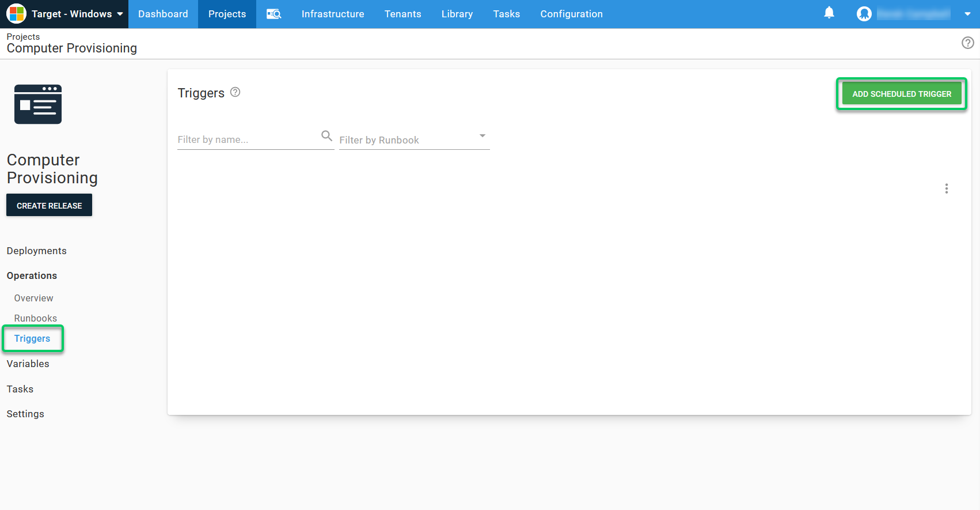This screenshot has width=980, height=510.
Task: Open the Library menu
Action: point(457,14)
